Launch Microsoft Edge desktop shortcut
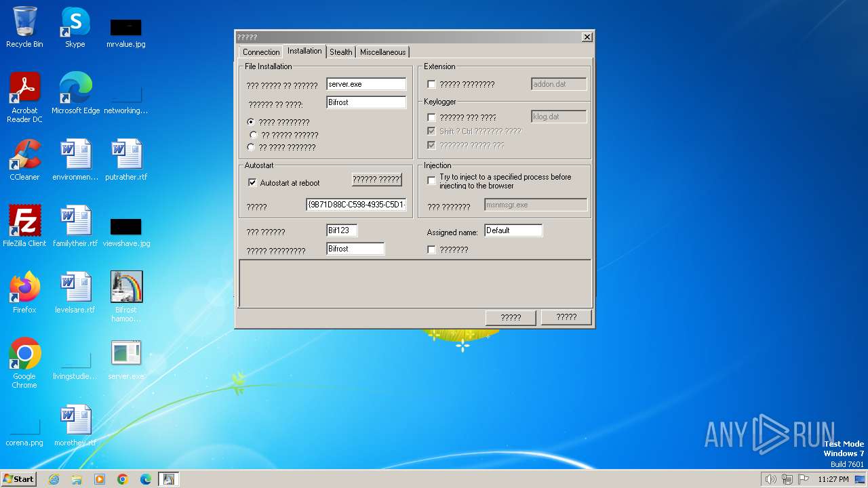The image size is (868, 488). pyautogui.click(x=75, y=94)
